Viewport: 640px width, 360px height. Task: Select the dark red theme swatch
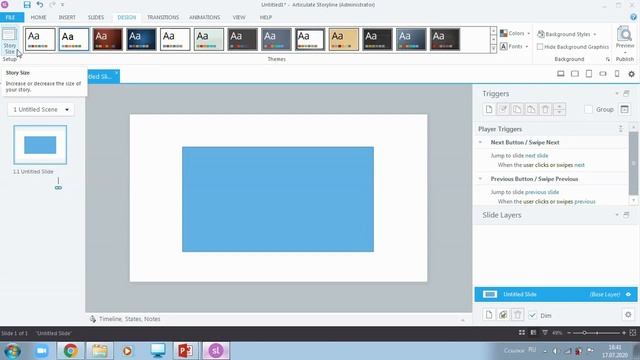pos(107,39)
